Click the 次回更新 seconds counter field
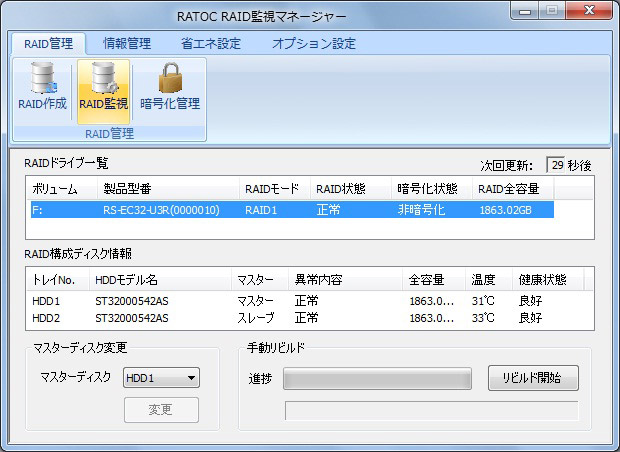620x452 pixels. 556,165
